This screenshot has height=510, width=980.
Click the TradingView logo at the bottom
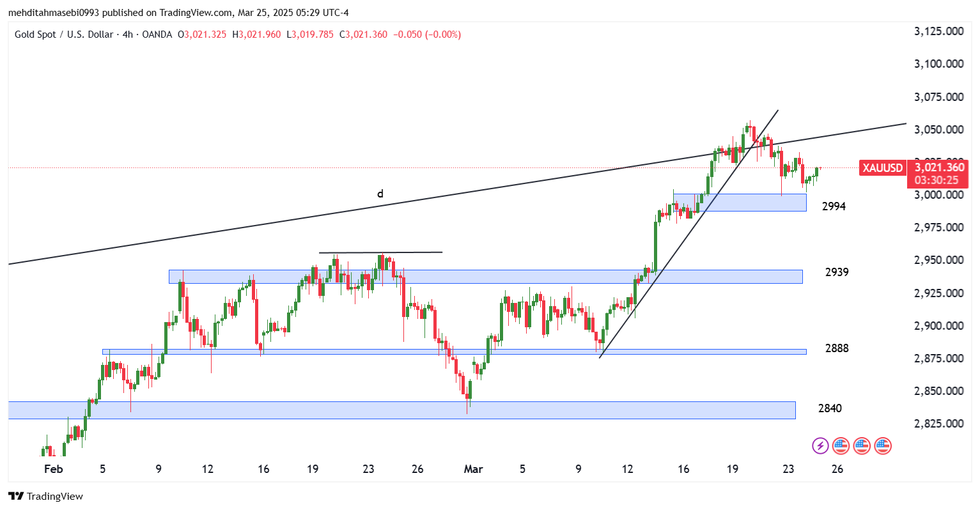pos(45,496)
